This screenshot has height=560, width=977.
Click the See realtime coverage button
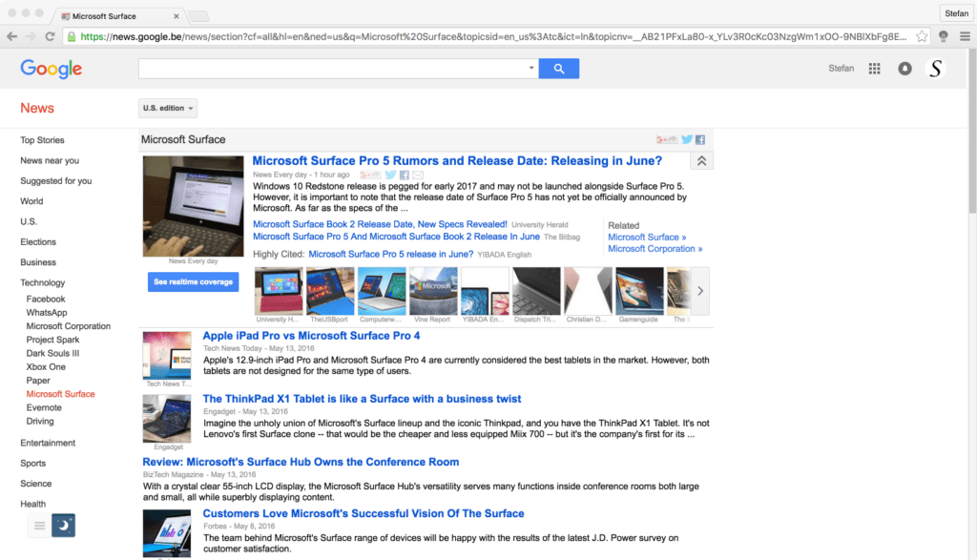click(194, 282)
